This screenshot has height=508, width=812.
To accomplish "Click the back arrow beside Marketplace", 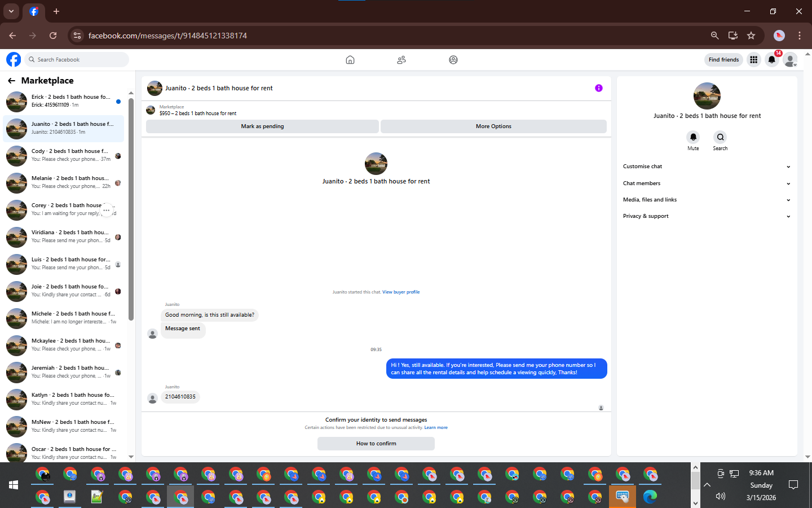I will point(11,81).
